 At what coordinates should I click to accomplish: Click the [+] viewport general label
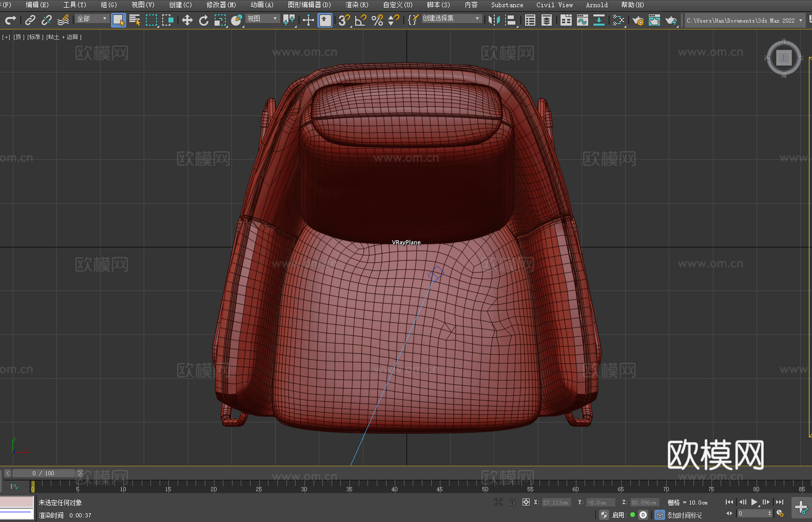pyautogui.click(x=6, y=37)
